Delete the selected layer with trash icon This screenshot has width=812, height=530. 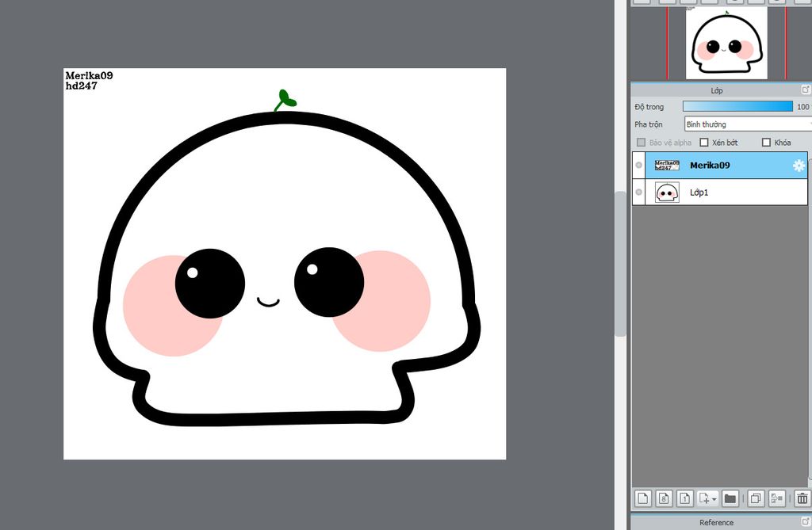(x=802, y=498)
